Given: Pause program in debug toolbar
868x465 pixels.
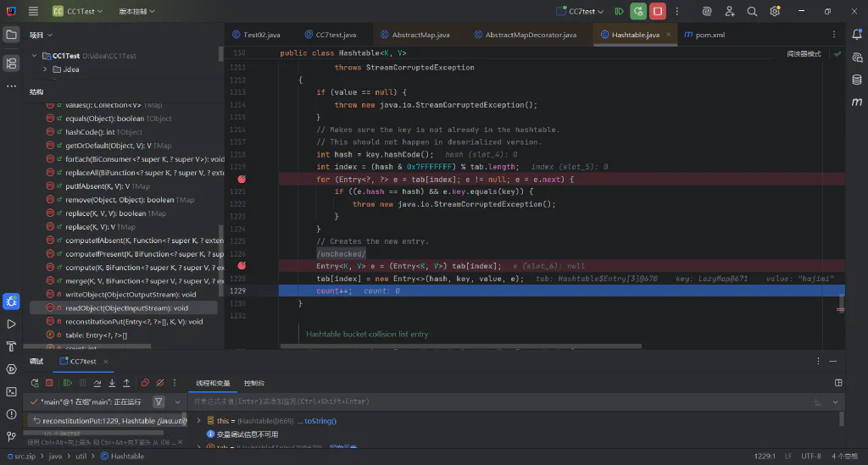Looking at the screenshot, I should pos(82,383).
